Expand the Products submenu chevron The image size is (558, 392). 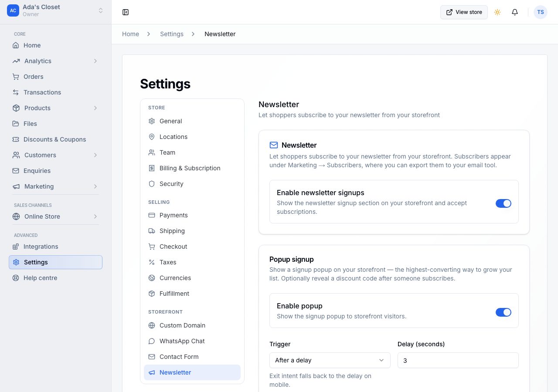click(95, 108)
